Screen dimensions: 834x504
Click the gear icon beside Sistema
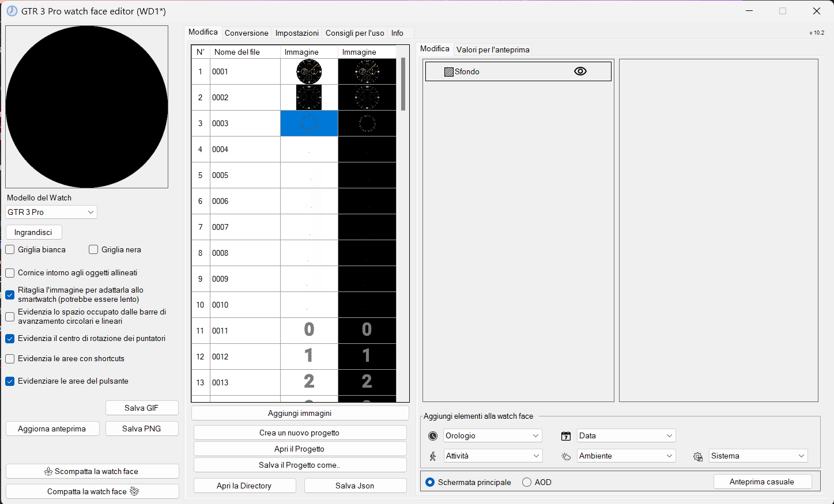[698, 456]
